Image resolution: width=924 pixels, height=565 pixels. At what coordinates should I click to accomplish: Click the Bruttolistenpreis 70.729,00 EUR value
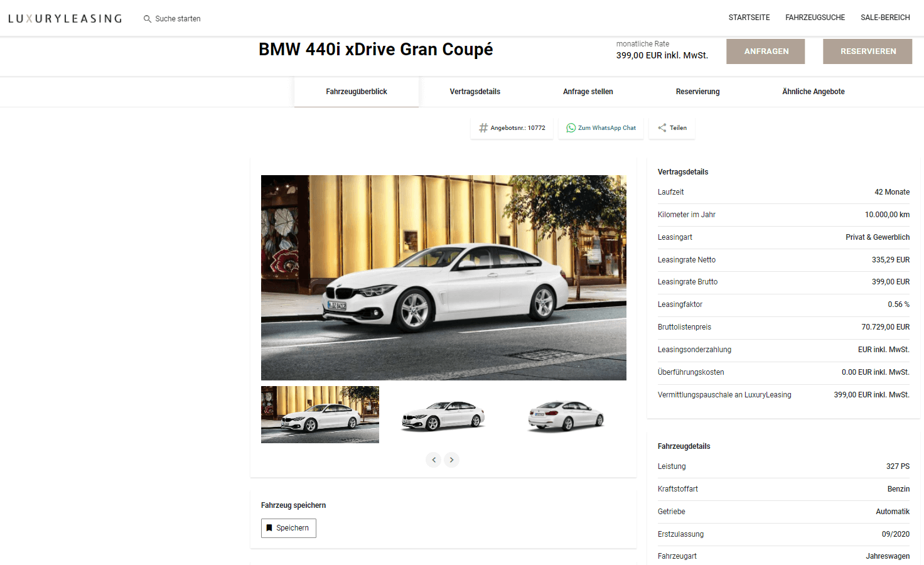tap(885, 327)
